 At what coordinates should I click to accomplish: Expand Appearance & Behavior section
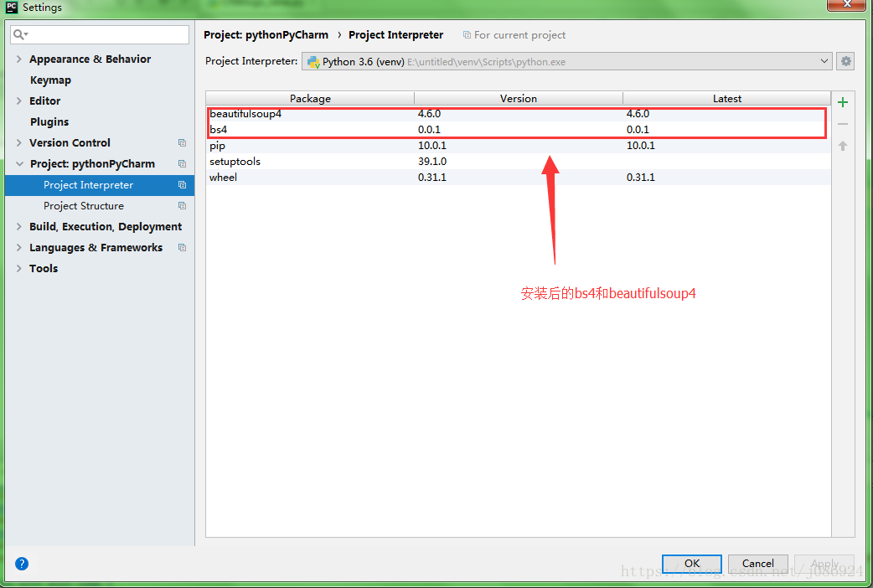(x=19, y=59)
